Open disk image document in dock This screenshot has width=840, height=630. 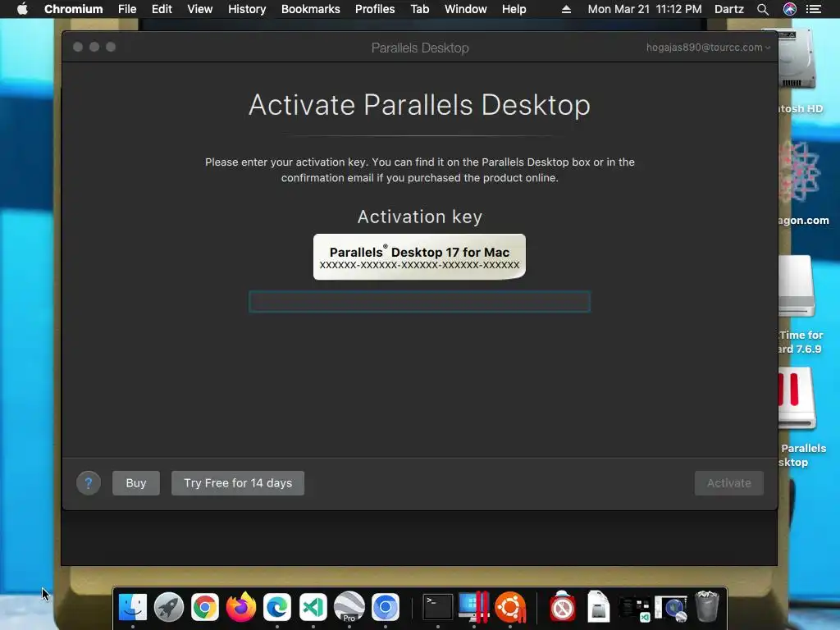[x=598, y=607]
